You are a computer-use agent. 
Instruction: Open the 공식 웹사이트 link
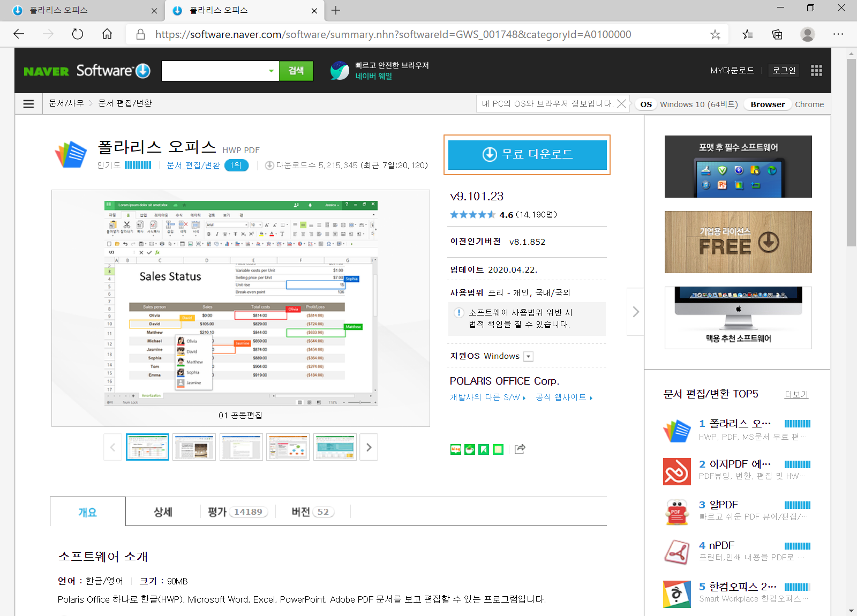coord(564,397)
